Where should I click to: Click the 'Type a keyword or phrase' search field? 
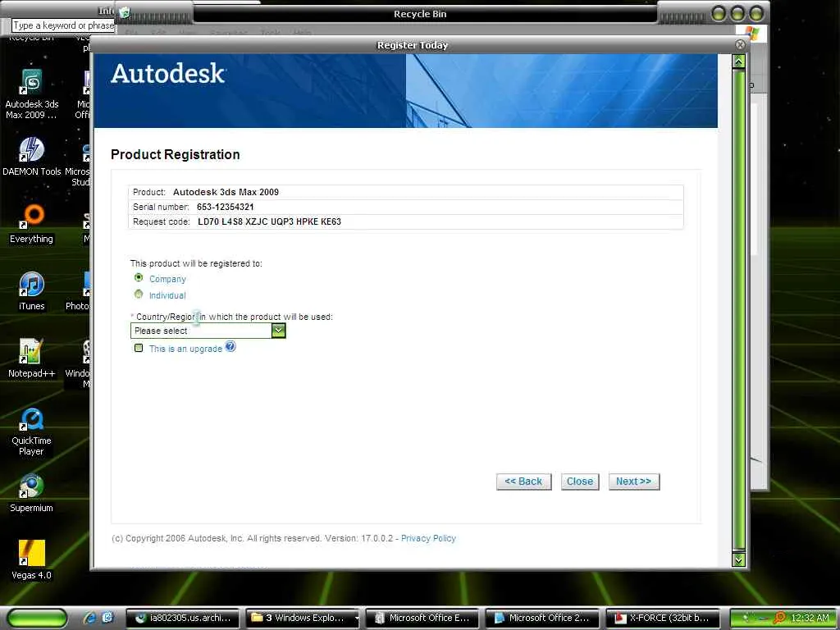63,25
